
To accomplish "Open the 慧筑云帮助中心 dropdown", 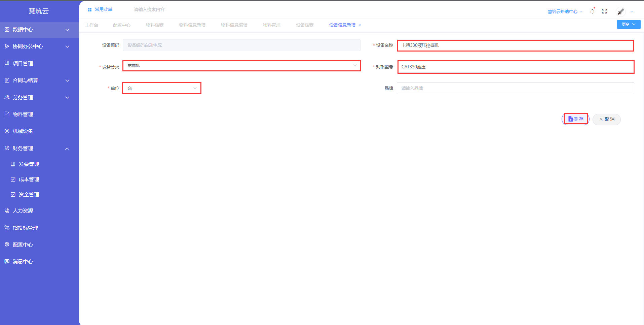I will [x=565, y=11].
